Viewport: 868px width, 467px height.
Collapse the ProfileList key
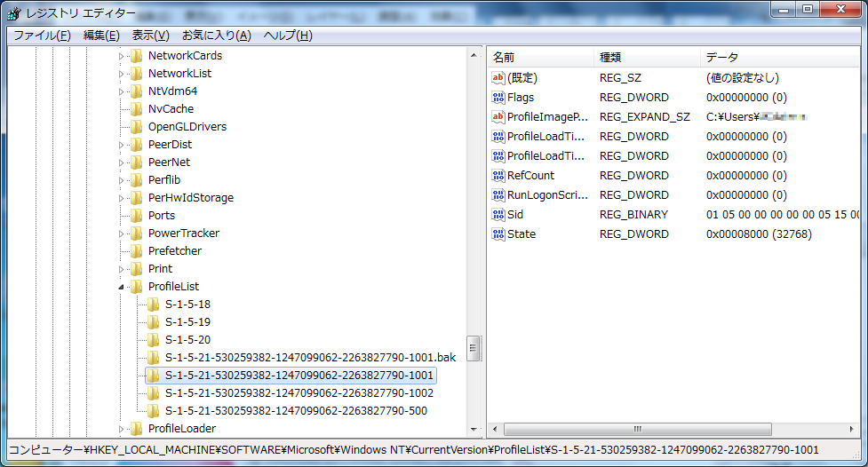click(121, 287)
